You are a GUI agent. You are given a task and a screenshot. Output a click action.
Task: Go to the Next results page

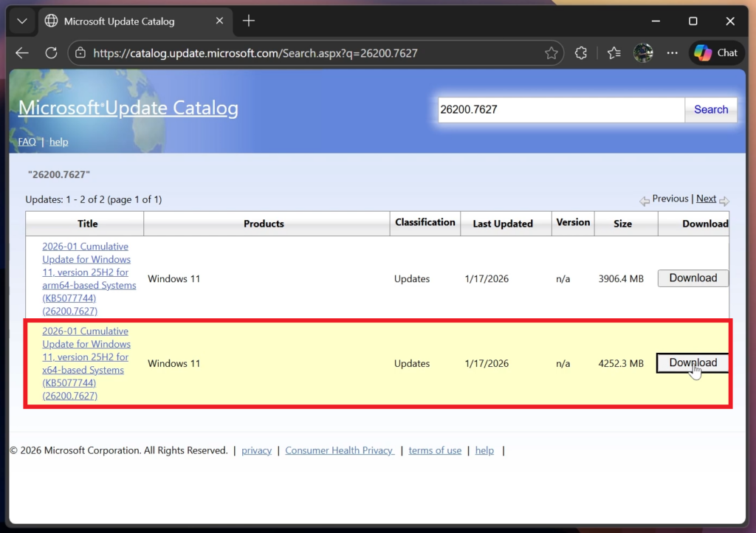click(x=706, y=199)
